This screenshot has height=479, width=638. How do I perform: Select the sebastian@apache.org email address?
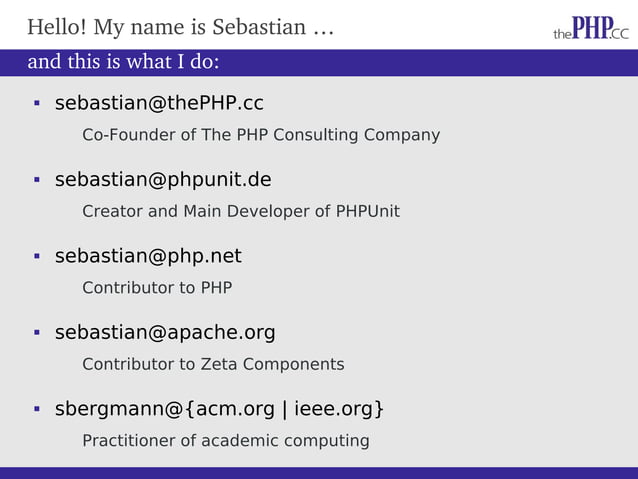point(165,333)
